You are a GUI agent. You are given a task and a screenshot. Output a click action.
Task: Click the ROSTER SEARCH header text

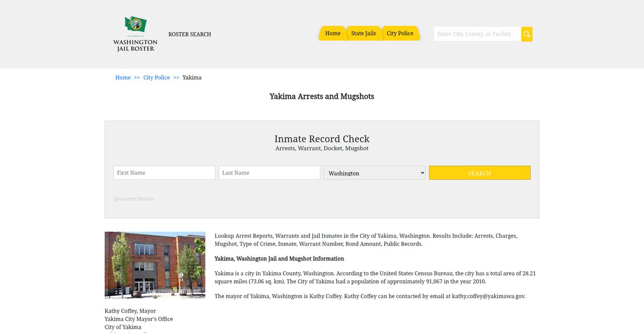click(189, 34)
